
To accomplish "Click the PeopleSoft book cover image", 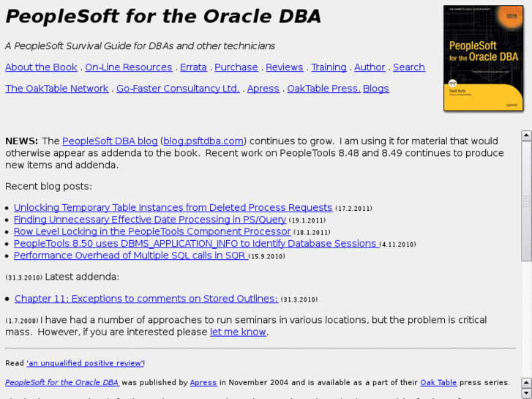I will pos(483,59).
